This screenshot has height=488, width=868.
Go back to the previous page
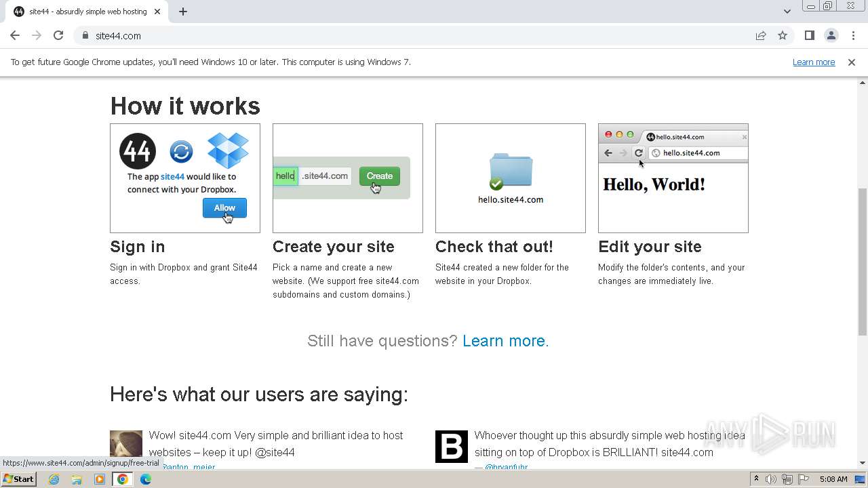(x=15, y=35)
